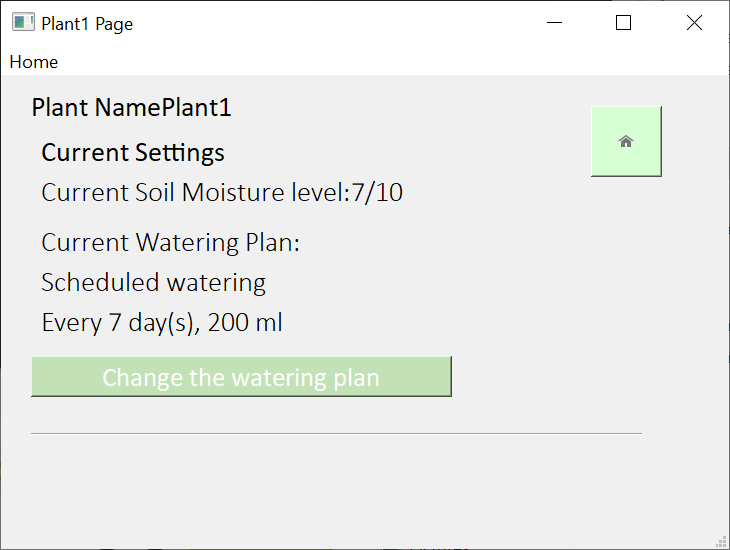Click the resize grip in the window corner
Viewport: 730px width, 550px height.
(x=721, y=541)
